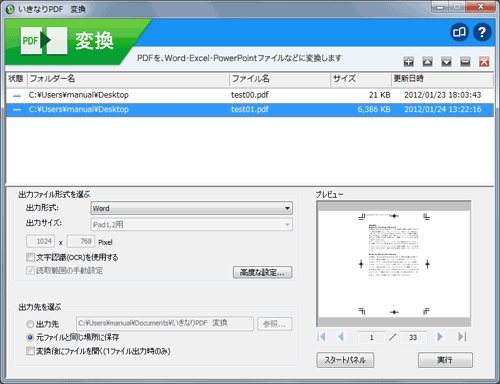Screen dimensions: 500x384
Task: Click the 参照... browse button
Action: pyautogui.click(x=275, y=324)
